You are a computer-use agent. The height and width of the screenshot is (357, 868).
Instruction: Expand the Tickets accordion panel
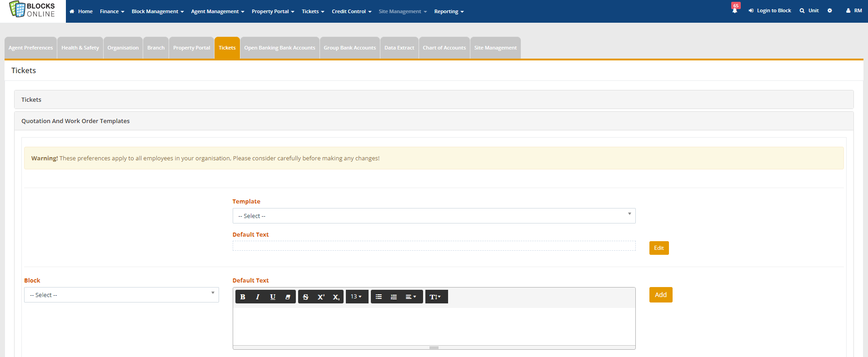tap(434, 99)
